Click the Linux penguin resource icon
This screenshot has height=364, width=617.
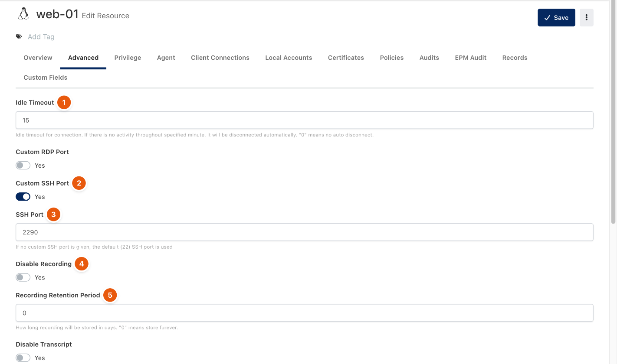[x=23, y=15]
